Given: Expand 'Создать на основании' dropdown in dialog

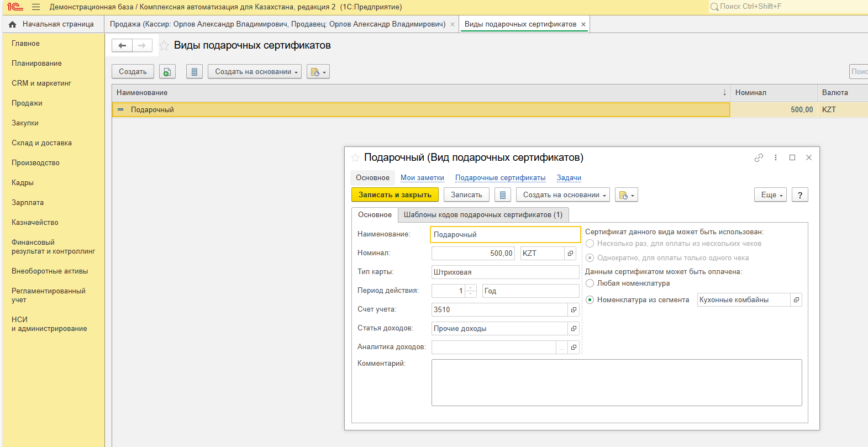Looking at the screenshot, I should [x=562, y=195].
